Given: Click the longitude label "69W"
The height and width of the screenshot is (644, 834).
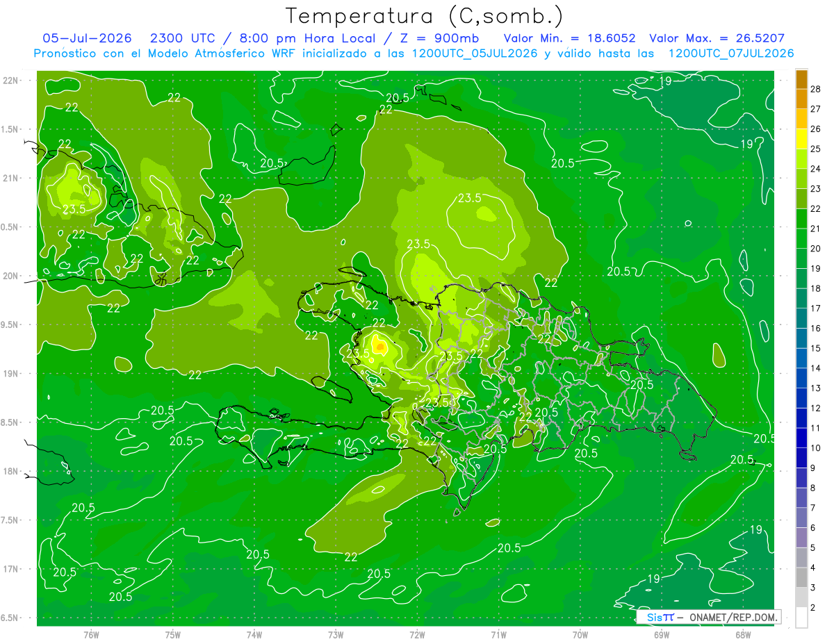Looking at the screenshot, I should [662, 634].
